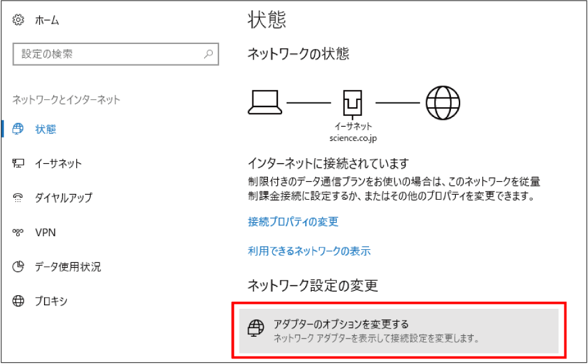Image resolution: width=588 pixels, height=364 pixels.
Task: Click the Ethernet monitor icon in sidebar
Action: tap(19, 164)
